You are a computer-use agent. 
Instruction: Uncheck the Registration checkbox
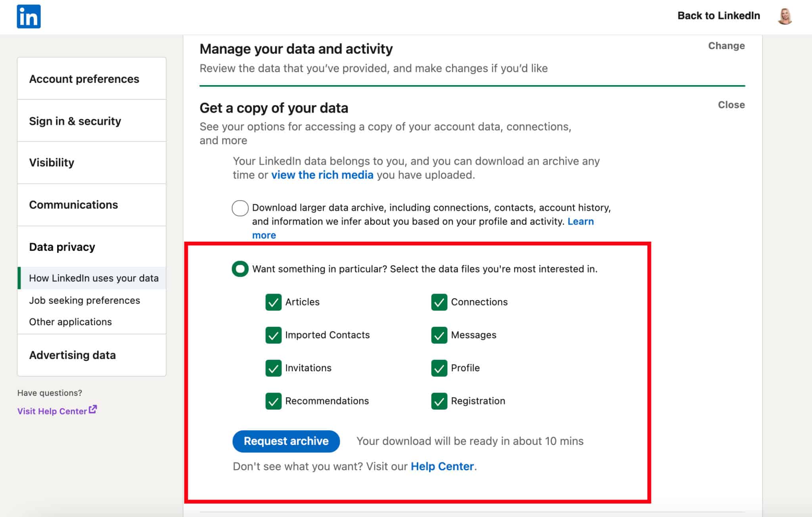439,401
